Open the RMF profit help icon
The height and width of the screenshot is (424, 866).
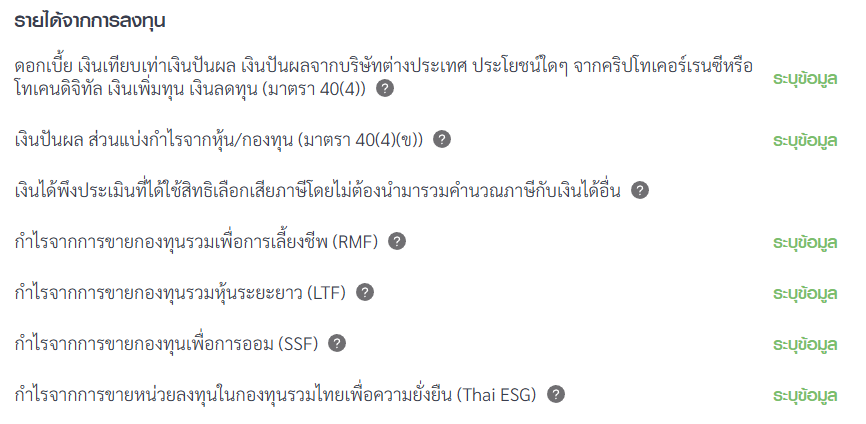pos(397,241)
